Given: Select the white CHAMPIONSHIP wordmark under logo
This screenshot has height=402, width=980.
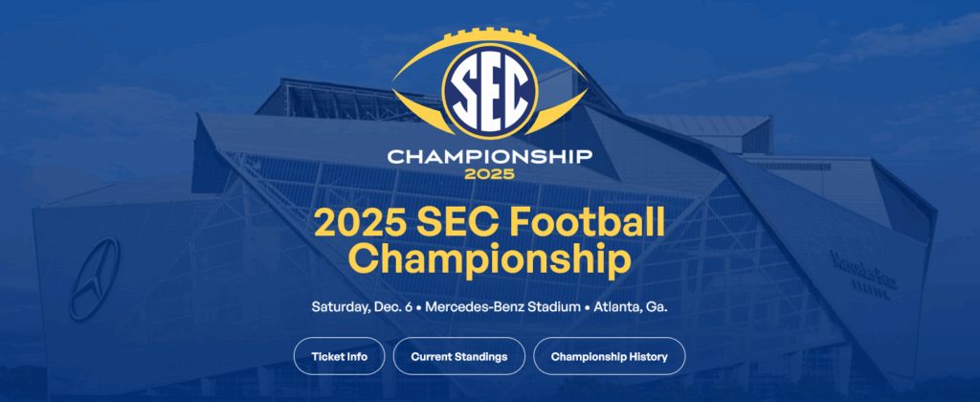Looking at the screenshot, I should coord(489,156).
